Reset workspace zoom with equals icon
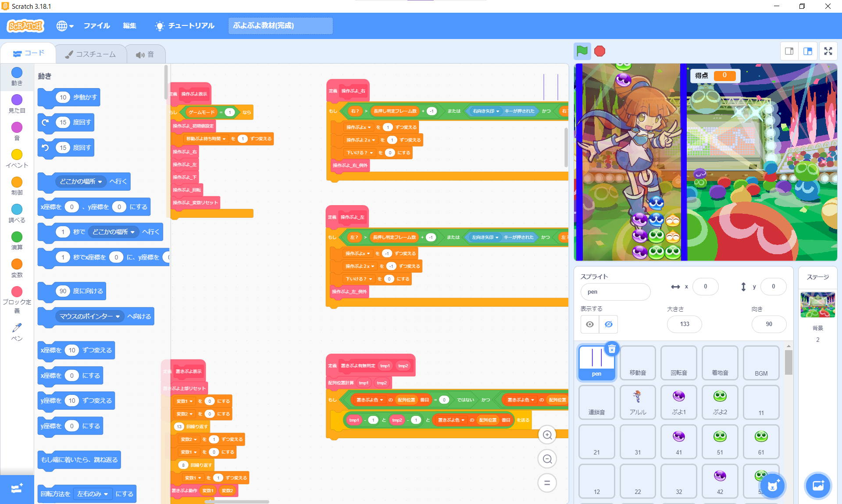 pos(547,483)
